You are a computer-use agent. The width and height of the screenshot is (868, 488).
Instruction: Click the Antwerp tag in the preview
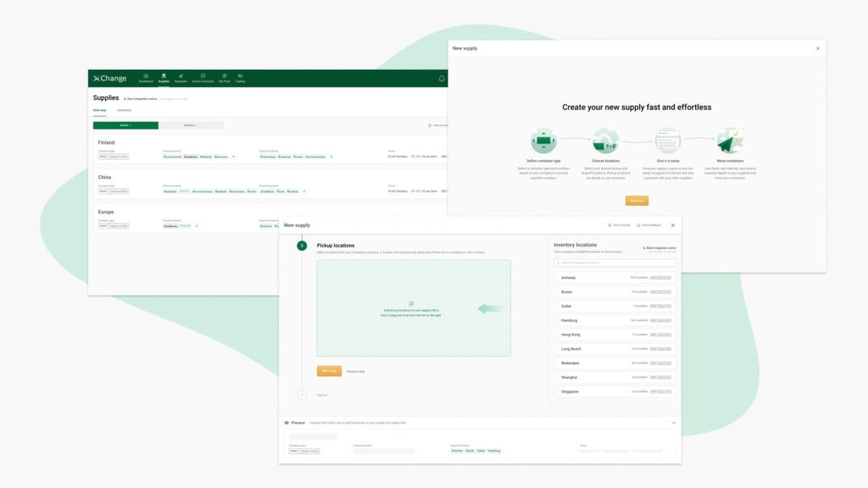point(457,451)
